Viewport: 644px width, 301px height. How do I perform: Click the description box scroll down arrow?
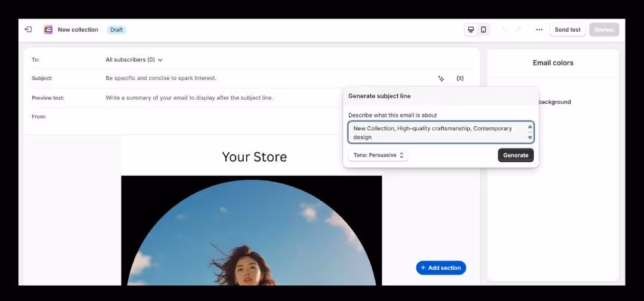[530, 138]
